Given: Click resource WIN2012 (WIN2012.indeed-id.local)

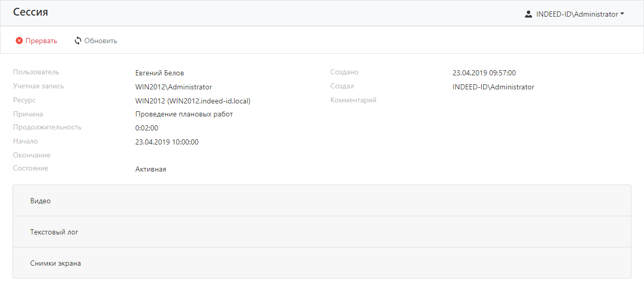Looking at the screenshot, I should [x=192, y=101].
